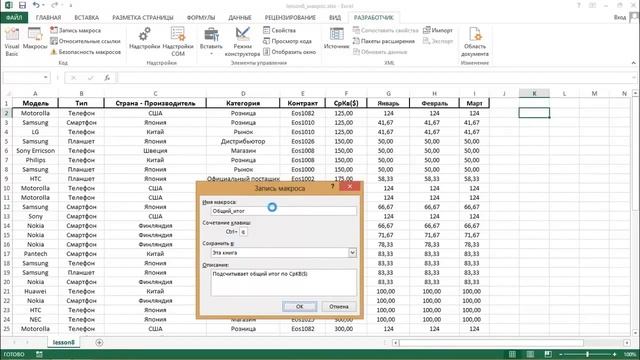This screenshot has height=360, width=640.
Task: Select column K header
Action: [534, 93]
